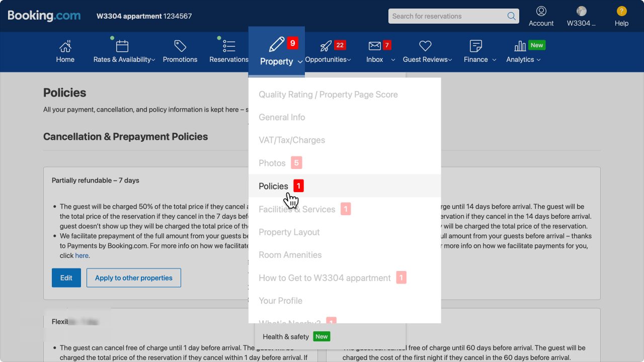Select the Home icon in the navigation bar
The height and width of the screenshot is (362, 644).
click(x=65, y=46)
